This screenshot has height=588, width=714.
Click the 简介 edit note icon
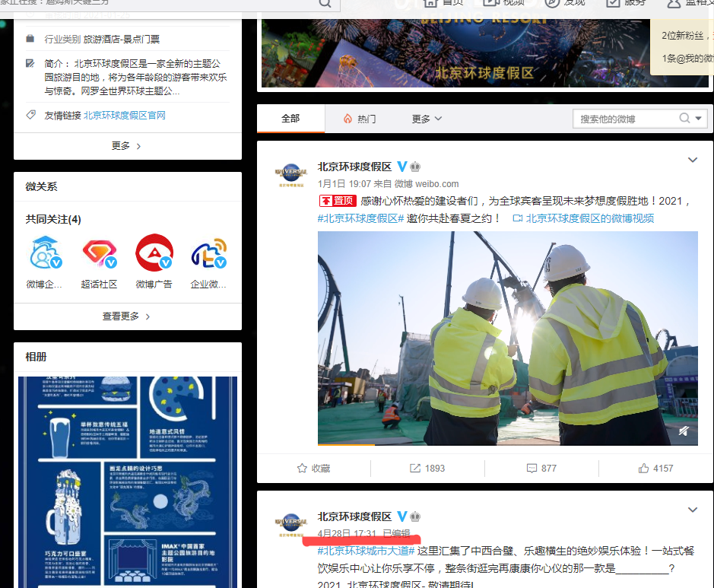(x=30, y=63)
